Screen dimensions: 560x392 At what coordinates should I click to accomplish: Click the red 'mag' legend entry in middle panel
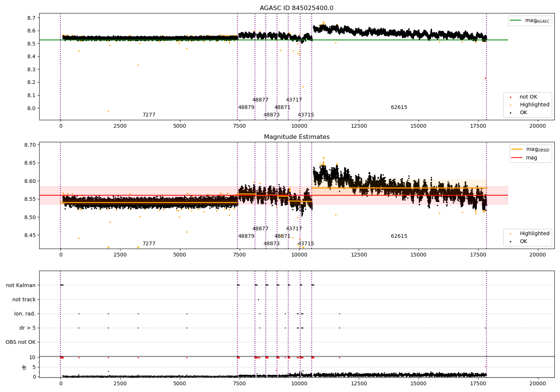point(525,158)
